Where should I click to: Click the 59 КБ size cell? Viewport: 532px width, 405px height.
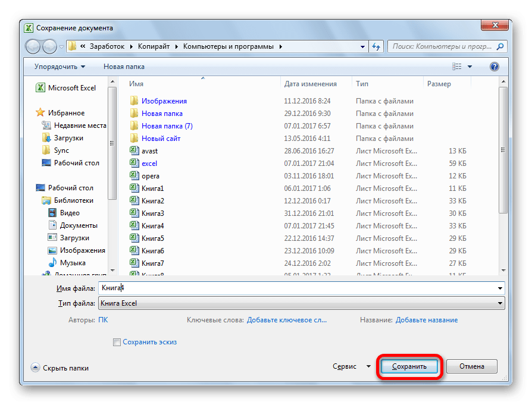coord(458,164)
